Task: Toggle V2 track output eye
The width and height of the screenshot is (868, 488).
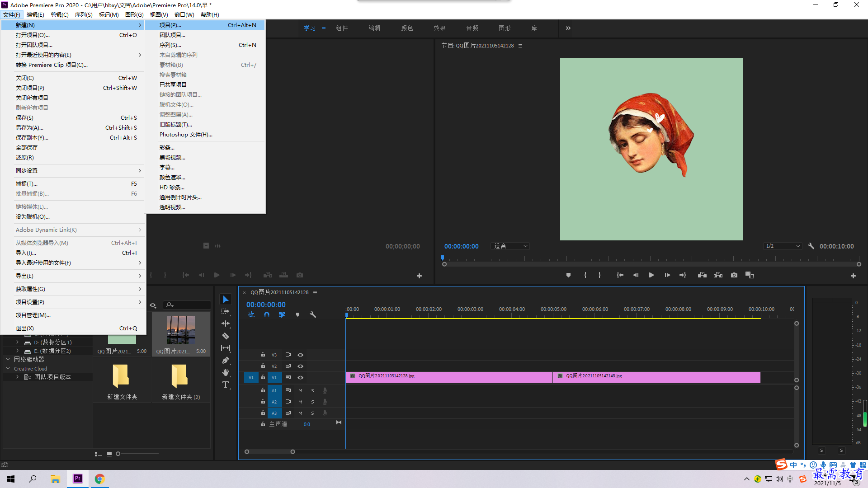Action: [300, 366]
